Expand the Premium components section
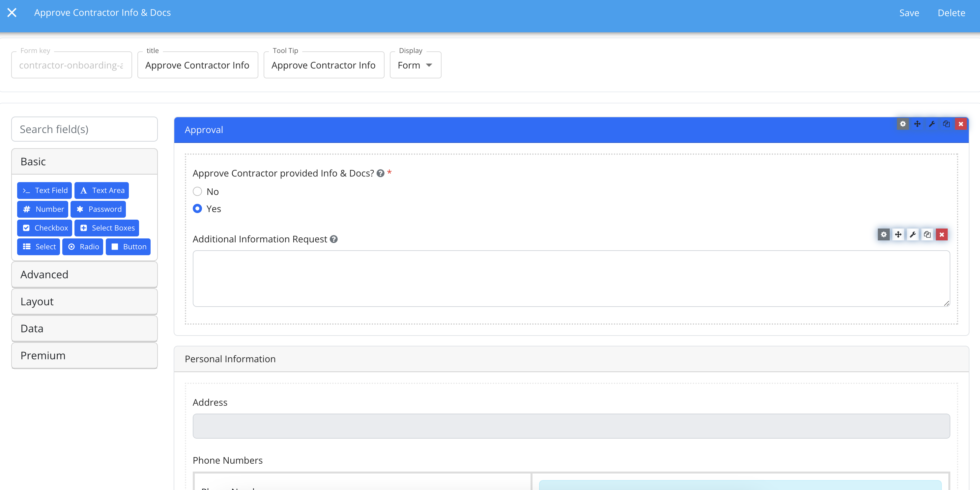Screen dimensions: 980x490 tap(84, 355)
